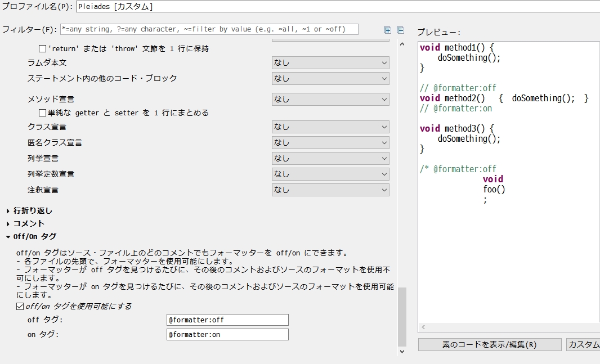Expand the 行折り返し section
Image resolution: width=600 pixels, height=364 pixels.
8,210
